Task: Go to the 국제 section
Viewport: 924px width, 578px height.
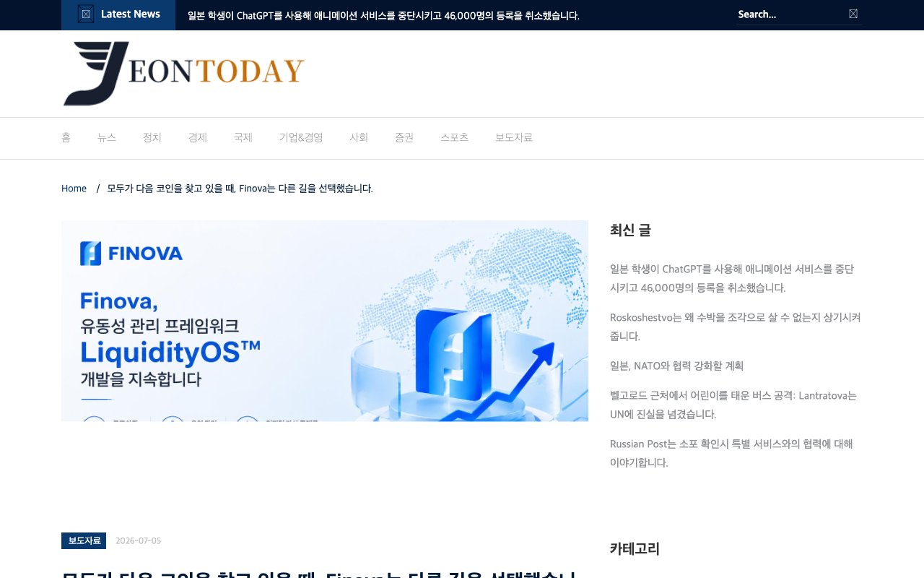Action: click(243, 137)
